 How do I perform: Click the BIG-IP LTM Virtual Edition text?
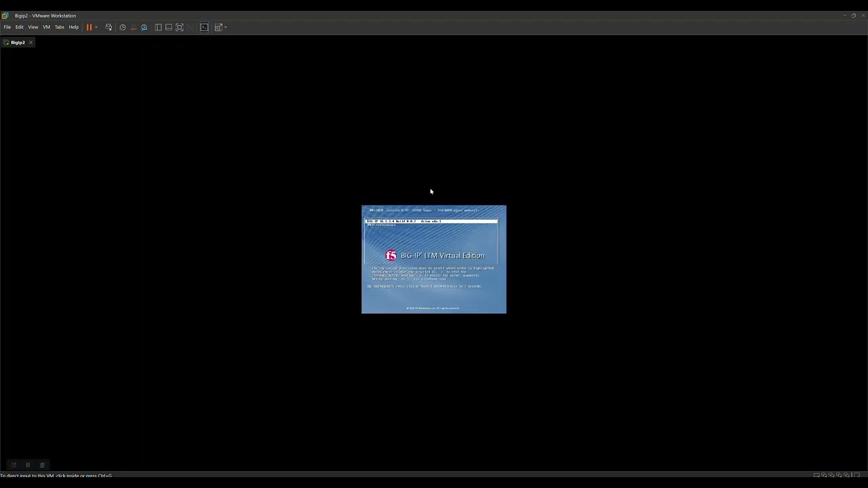(442, 256)
